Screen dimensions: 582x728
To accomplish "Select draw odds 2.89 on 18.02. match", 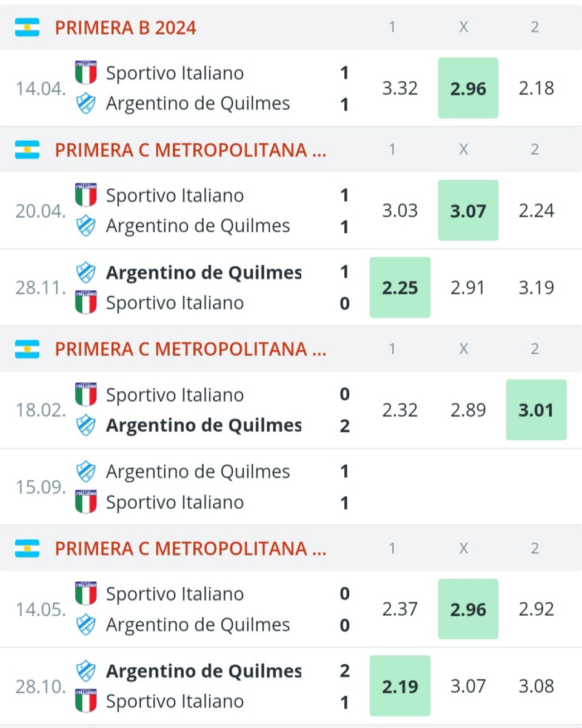I will point(468,410).
